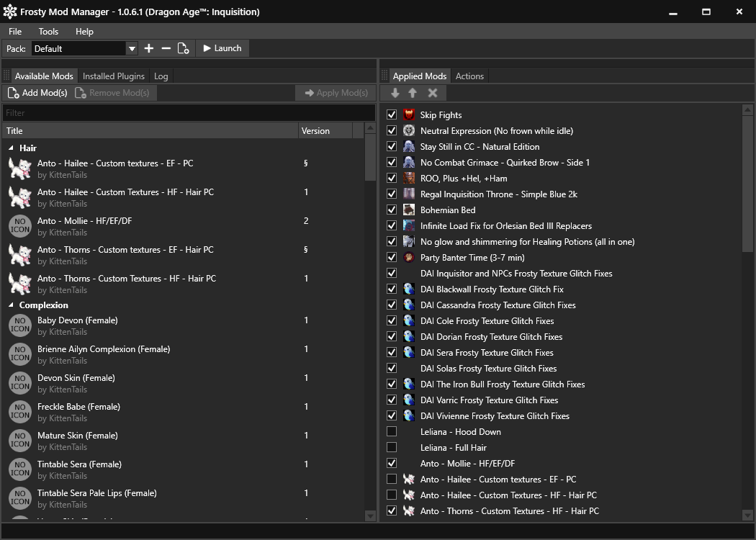Click the Bohemian Bed mod icon
Screen dimensions: 756x540
click(409, 210)
